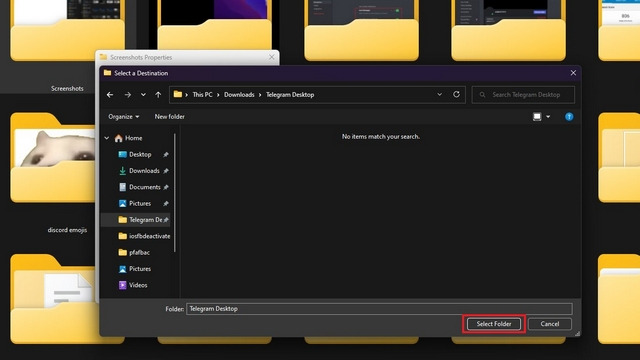Click the pin icon beside Documents

click(166, 187)
